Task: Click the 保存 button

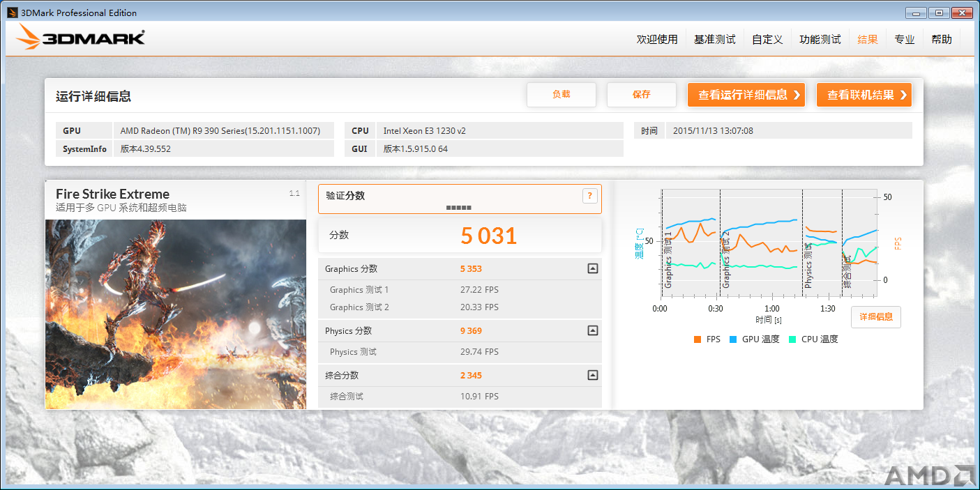Action: pyautogui.click(x=642, y=95)
